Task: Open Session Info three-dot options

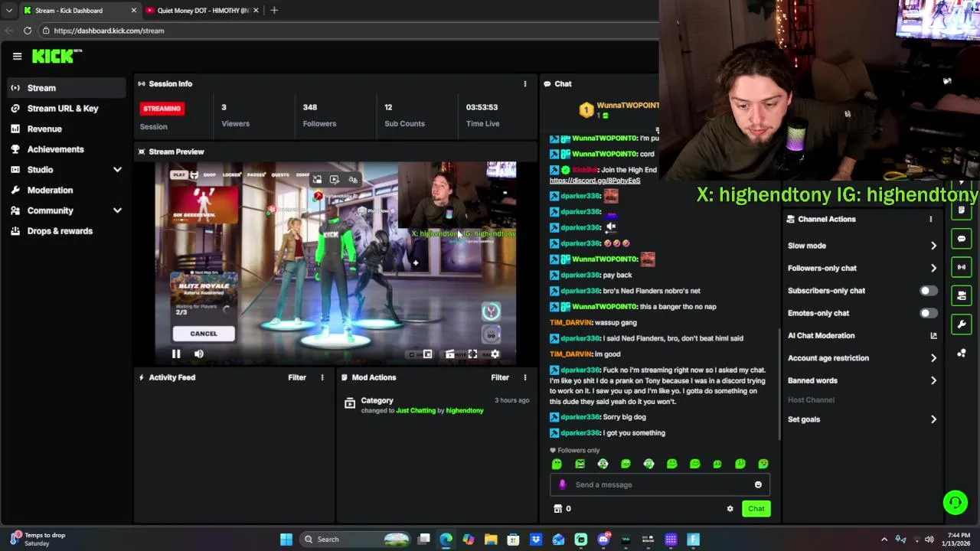Action: [x=524, y=83]
